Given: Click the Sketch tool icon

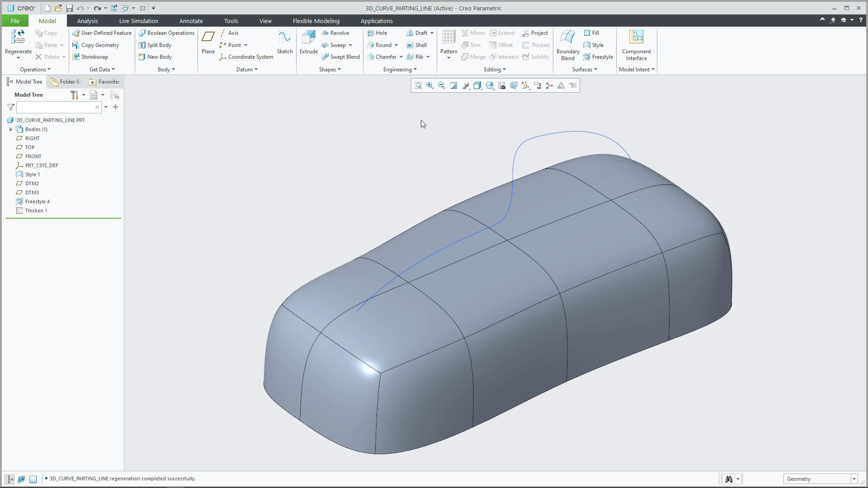Looking at the screenshot, I should point(285,38).
